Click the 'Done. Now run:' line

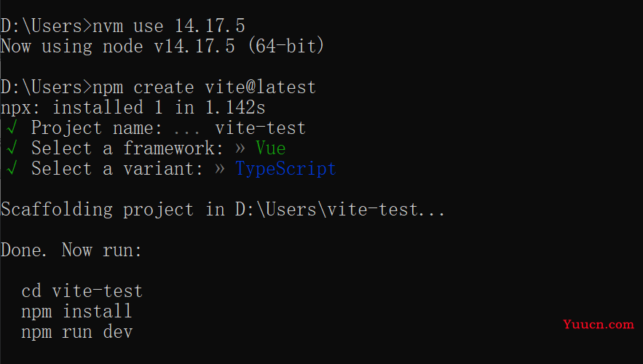tap(71, 250)
